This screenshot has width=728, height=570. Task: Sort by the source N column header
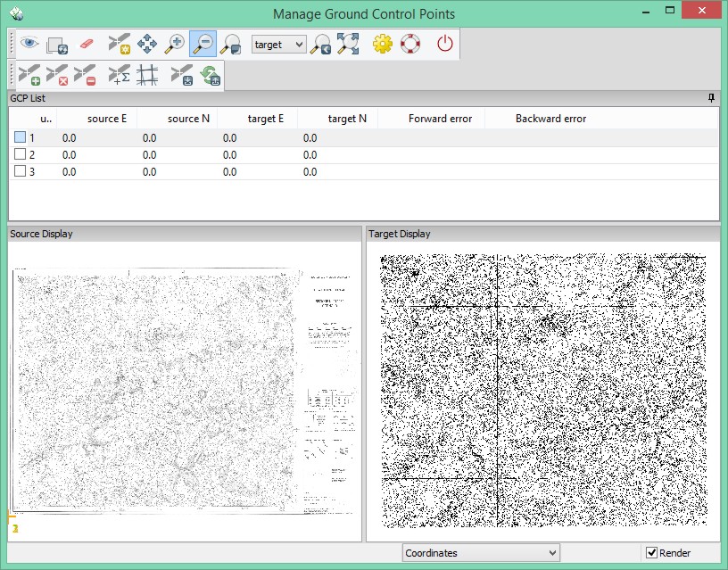(x=178, y=119)
